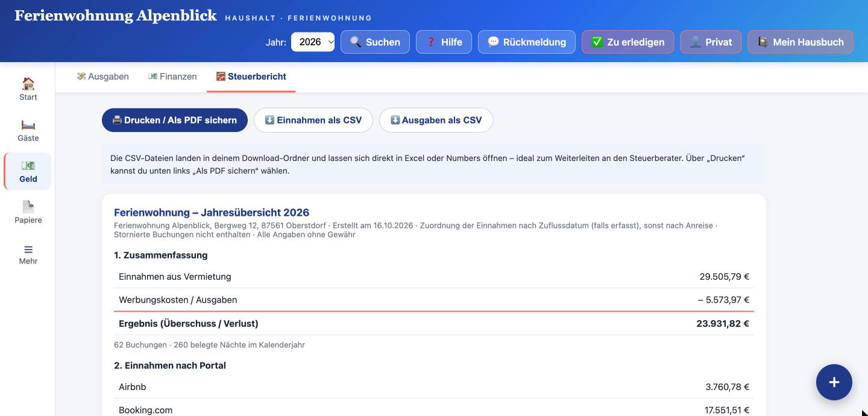The height and width of the screenshot is (416, 868).
Task: Open Mein Hausbuch
Action: pyautogui.click(x=800, y=42)
